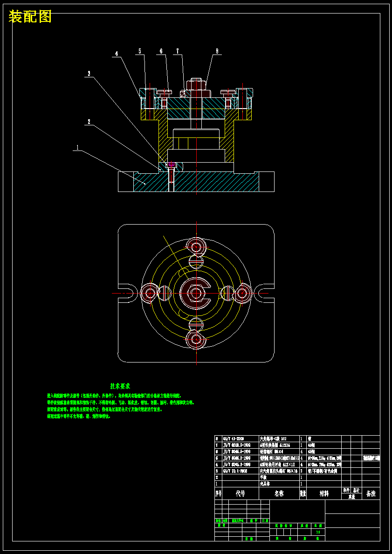Click callout number 6 above the section view
Image resolution: width=392 pixels, height=554 pixels.
click(x=161, y=51)
